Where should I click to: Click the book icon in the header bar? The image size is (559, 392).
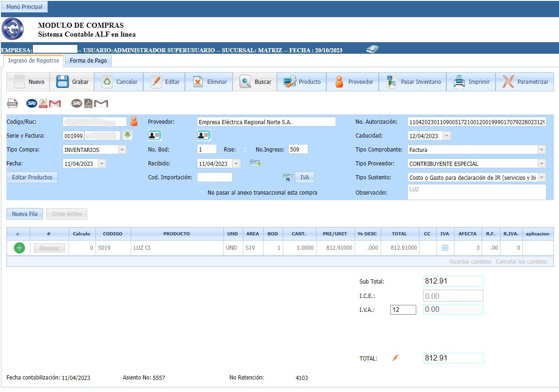point(372,49)
